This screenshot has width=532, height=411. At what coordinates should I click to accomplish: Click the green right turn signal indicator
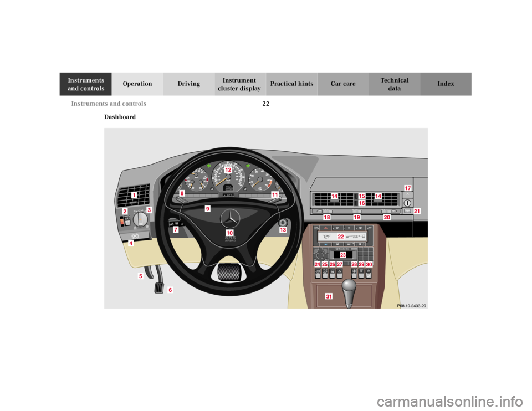[x=248, y=166]
